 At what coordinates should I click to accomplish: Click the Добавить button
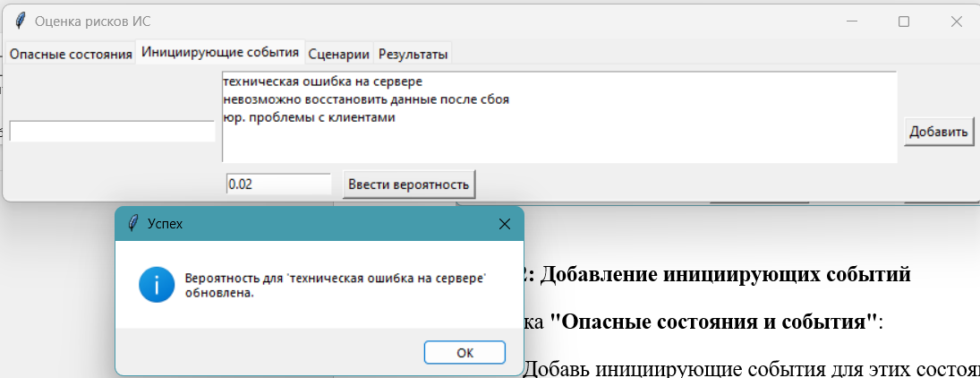tap(939, 132)
